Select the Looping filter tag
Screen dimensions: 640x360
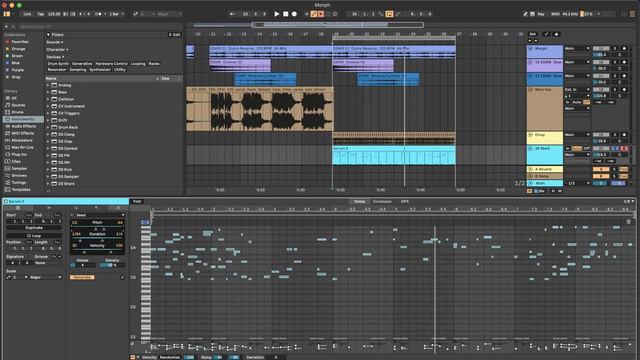(x=138, y=64)
